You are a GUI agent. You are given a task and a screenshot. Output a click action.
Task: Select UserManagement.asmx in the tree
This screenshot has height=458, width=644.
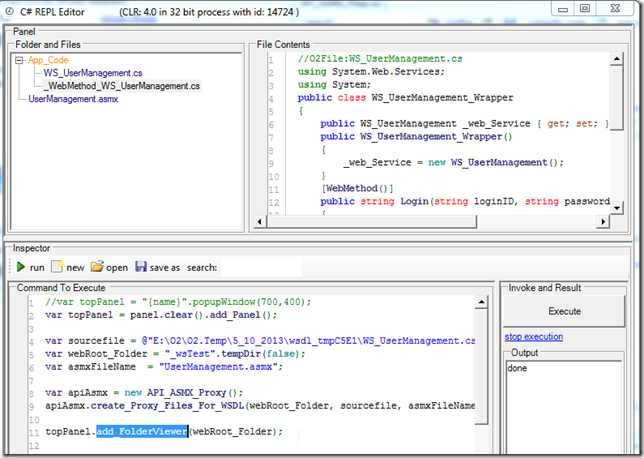click(x=73, y=99)
